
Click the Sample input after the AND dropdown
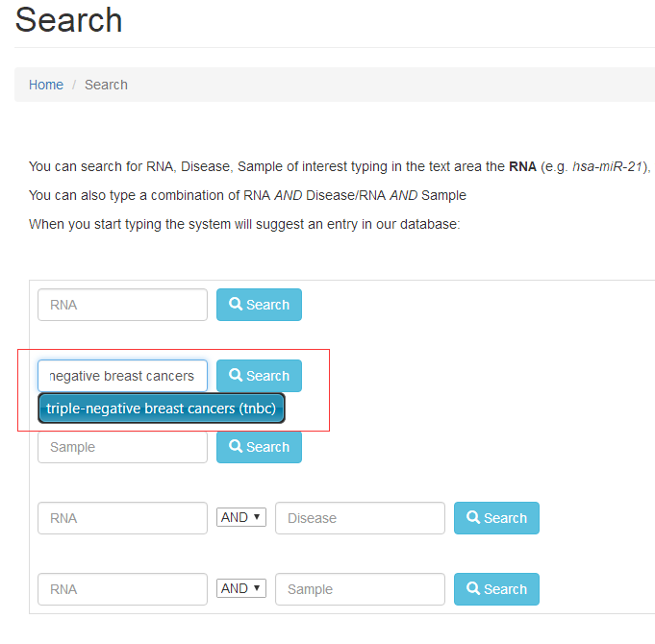click(360, 589)
